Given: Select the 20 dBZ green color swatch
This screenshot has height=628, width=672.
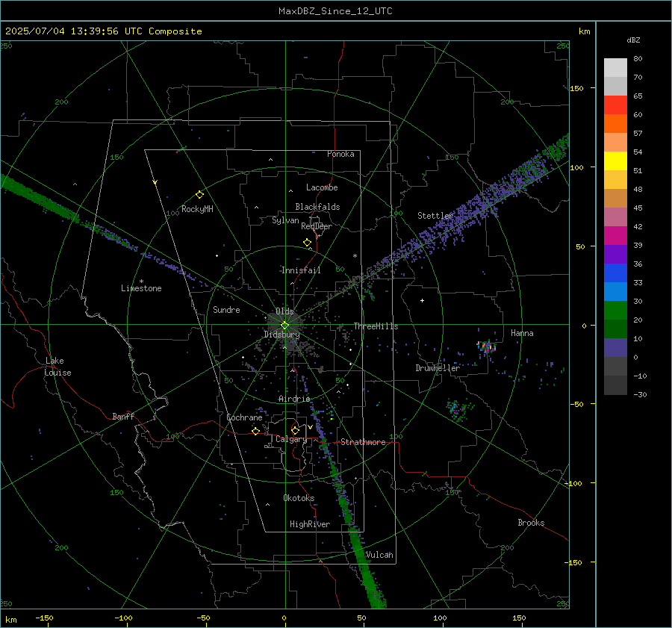Looking at the screenshot, I should coord(615,311).
